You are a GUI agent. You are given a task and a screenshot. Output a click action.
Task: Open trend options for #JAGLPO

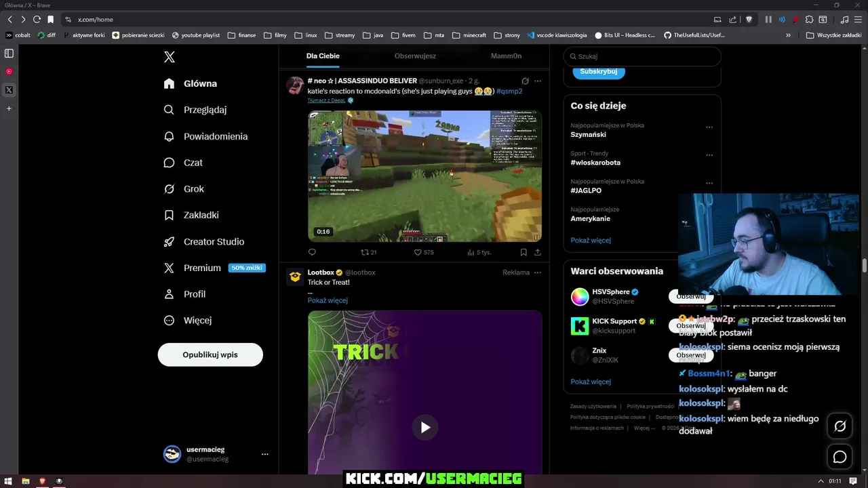click(x=709, y=183)
